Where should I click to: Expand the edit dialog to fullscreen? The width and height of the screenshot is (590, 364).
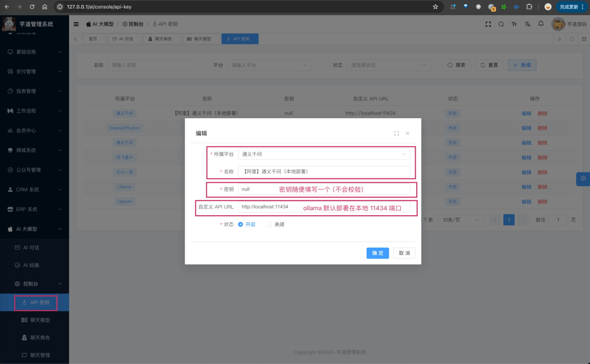396,133
